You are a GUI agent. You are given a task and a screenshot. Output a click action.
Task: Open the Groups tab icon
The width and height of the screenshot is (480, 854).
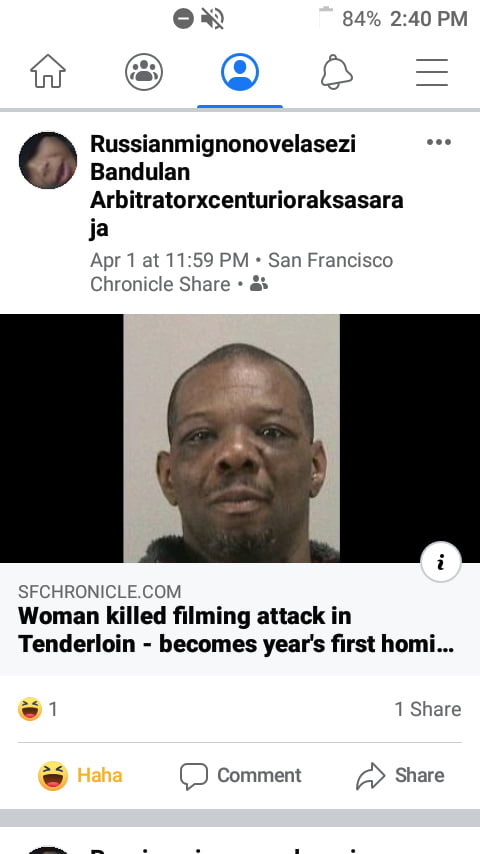click(x=144, y=72)
